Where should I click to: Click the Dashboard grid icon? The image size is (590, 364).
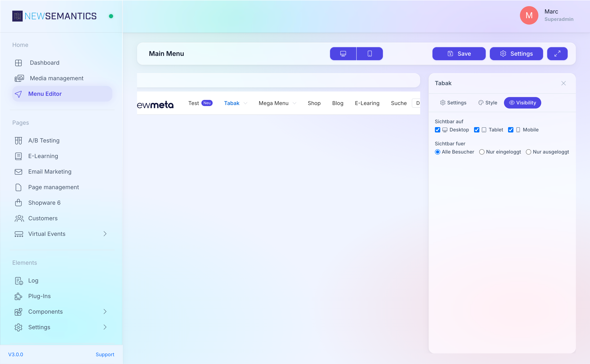[18, 63]
